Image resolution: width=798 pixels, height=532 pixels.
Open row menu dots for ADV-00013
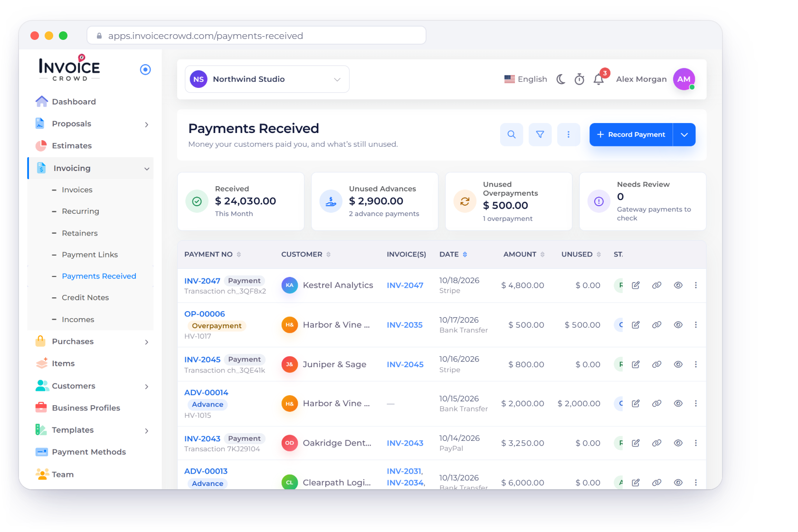tap(696, 482)
